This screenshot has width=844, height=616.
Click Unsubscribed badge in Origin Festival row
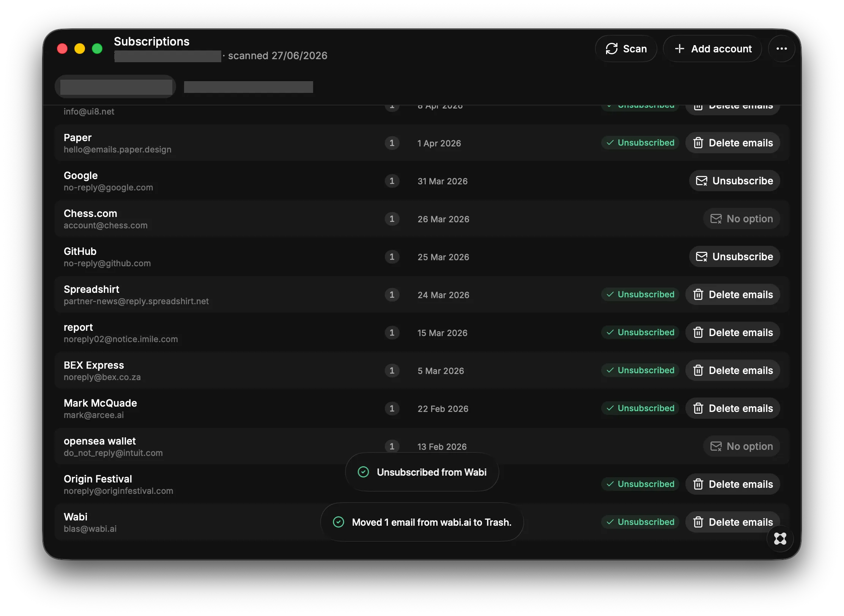tap(640, 484)
